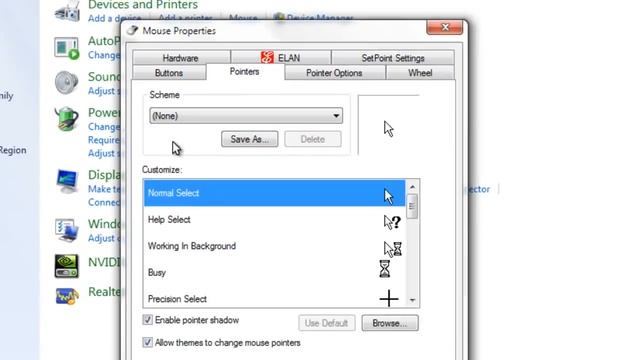Select Help Select in the pointer list
Image resolution: width=640 pixels, height=360 pixels.
[x=274, y=220]
